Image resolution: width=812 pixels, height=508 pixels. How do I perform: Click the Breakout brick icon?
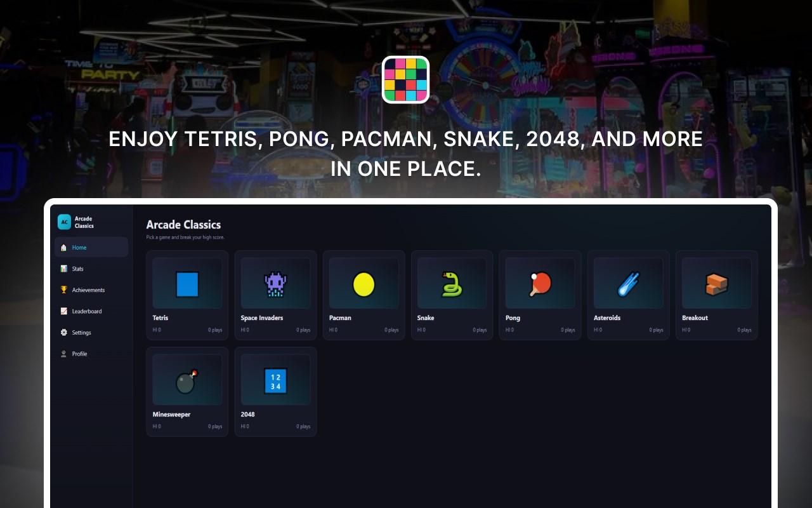click(x=716, y=284)
